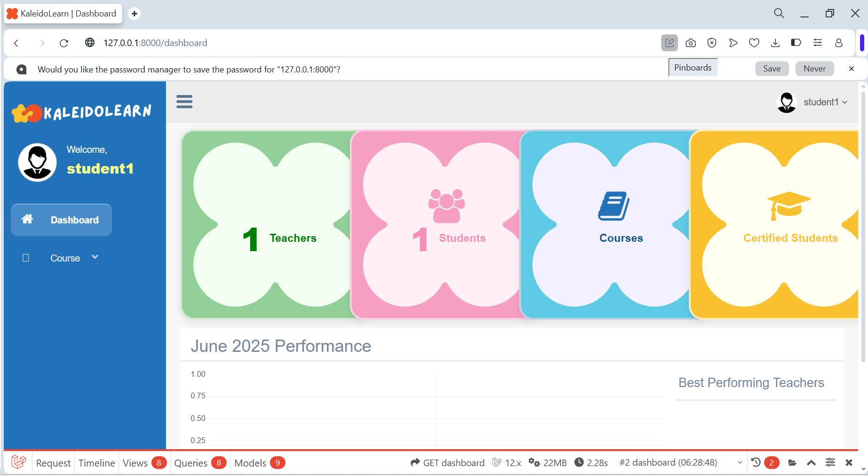Open the debugbar Request tab
This screenshot has height=476, width=868.
53,463
